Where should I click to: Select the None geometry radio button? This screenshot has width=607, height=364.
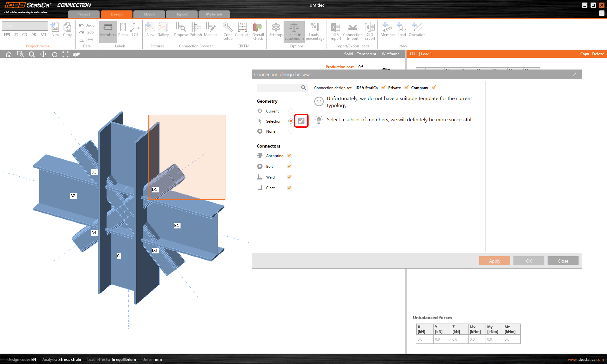pos(291,131)
